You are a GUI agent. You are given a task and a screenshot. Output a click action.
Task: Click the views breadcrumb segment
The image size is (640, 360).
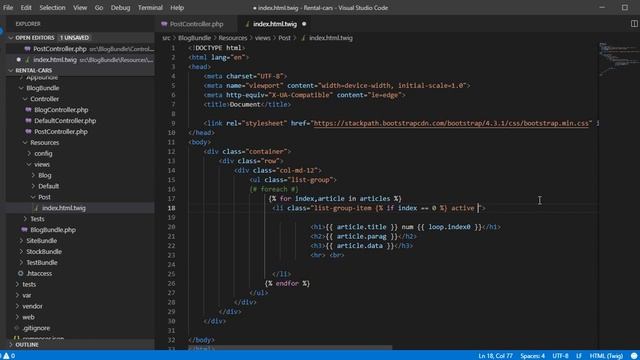click(262, 38)
